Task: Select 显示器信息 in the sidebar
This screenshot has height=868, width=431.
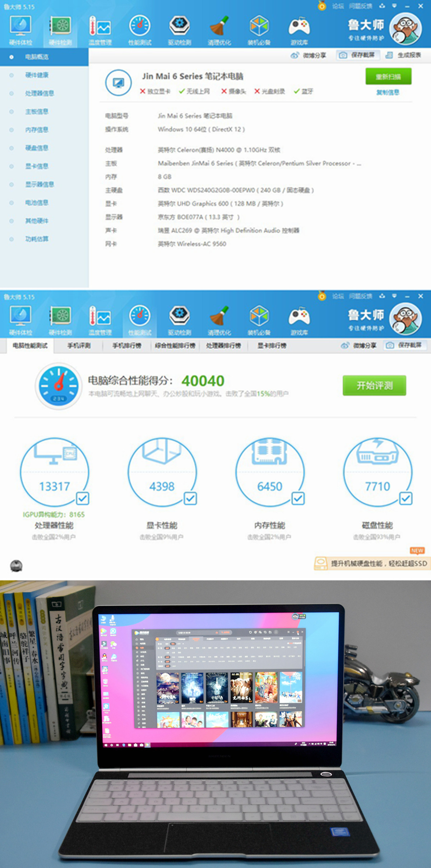Action: click(44, 184)
